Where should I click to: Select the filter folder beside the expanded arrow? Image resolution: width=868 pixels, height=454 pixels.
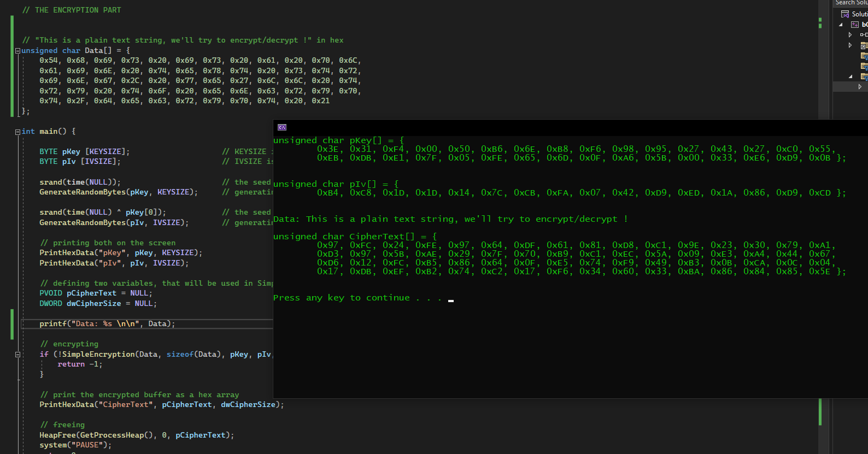pos(864,76)
